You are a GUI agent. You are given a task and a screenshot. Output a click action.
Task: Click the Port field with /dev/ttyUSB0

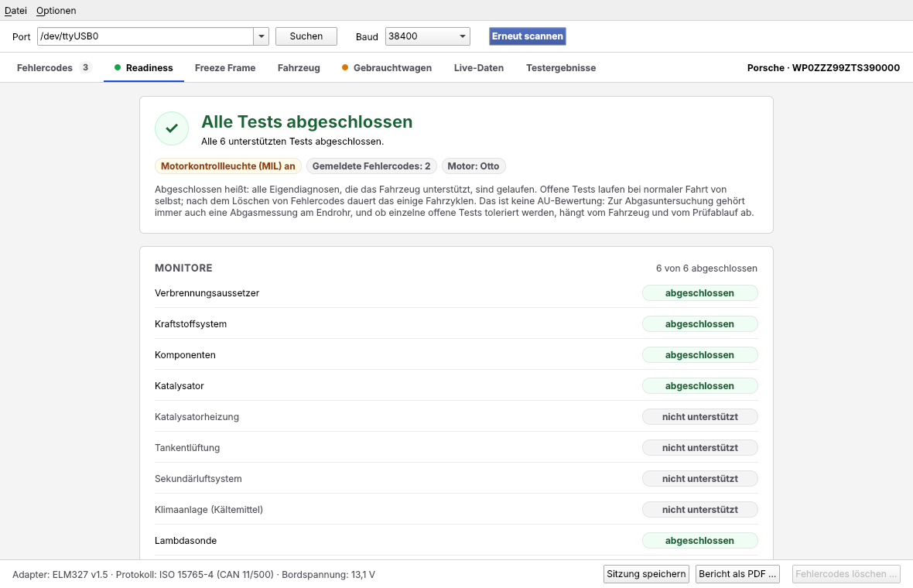point(145,36)
